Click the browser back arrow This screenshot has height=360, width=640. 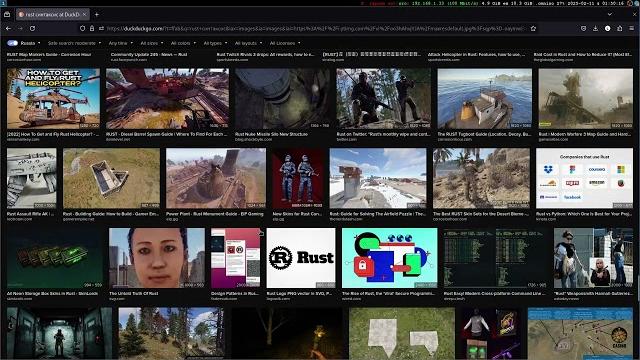(9, 29)
